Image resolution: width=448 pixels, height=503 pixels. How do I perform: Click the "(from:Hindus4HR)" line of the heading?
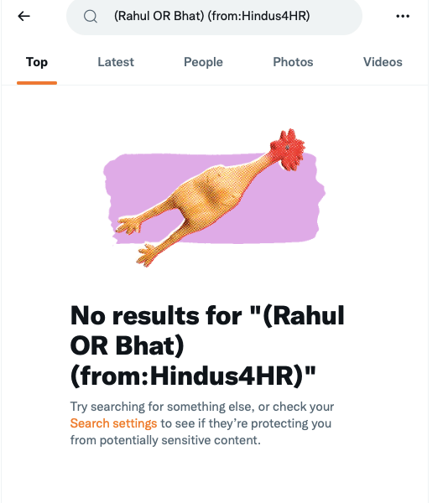[x=193, y=376]
